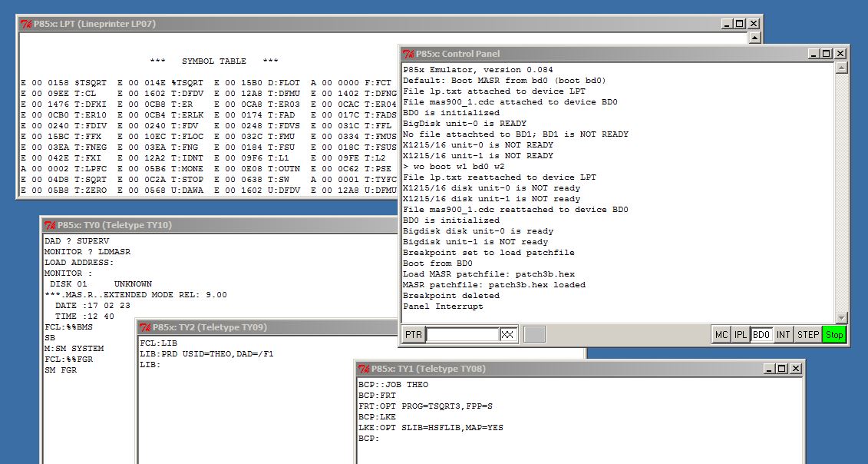
Task: Click 'LOAD ADDRESS:' line in TY0
Action: (x=79, y=263)
